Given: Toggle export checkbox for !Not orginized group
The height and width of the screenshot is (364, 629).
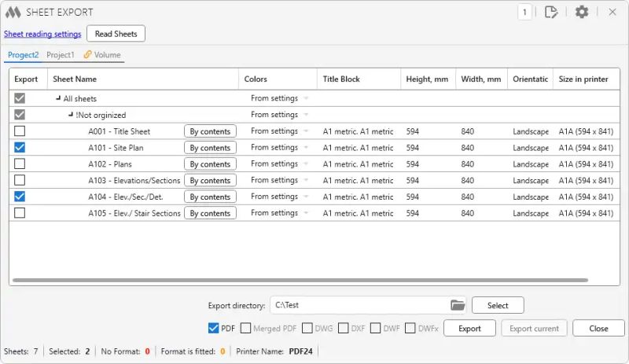Looking at the screenshot, I should pos(19,115).
